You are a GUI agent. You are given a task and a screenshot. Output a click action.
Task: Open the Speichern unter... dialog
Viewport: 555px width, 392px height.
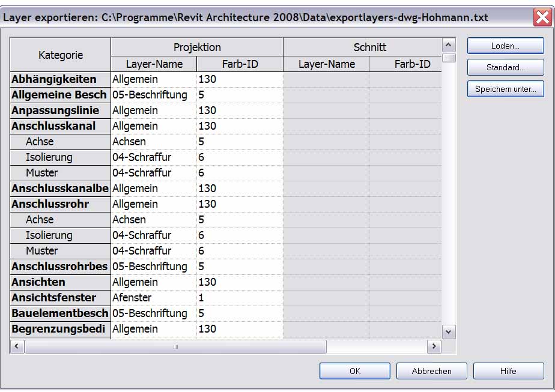pos(505,89)
